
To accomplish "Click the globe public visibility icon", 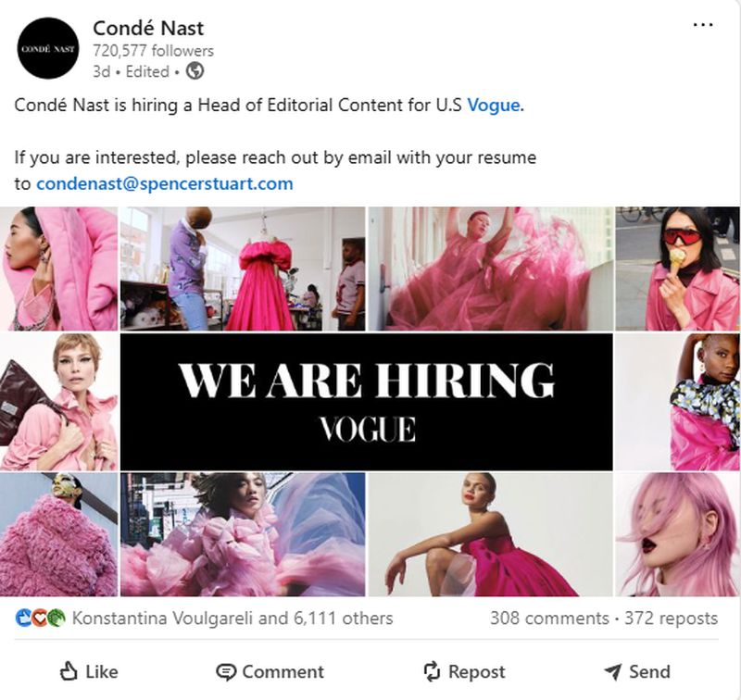I will click(x=195, y=71).
